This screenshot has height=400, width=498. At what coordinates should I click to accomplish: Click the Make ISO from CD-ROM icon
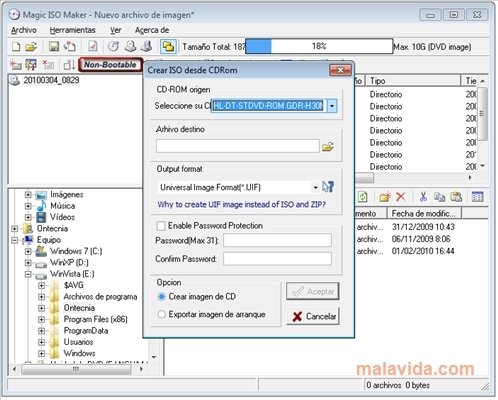click(x=130, y=47)
